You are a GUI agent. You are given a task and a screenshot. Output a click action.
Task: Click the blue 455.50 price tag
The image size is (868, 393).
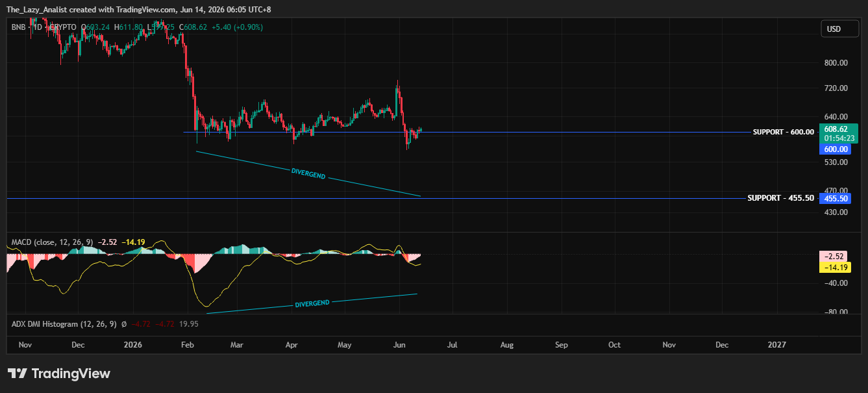(x=836, y=198)
